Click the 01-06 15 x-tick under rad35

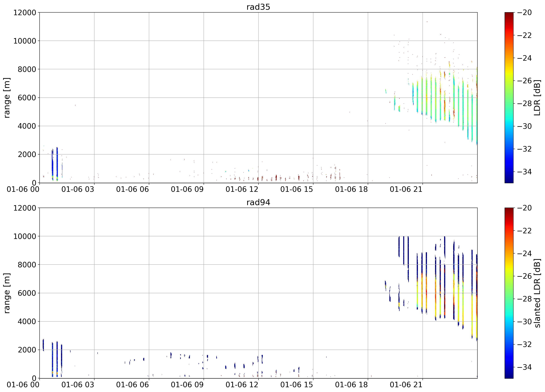pos(297,189)
